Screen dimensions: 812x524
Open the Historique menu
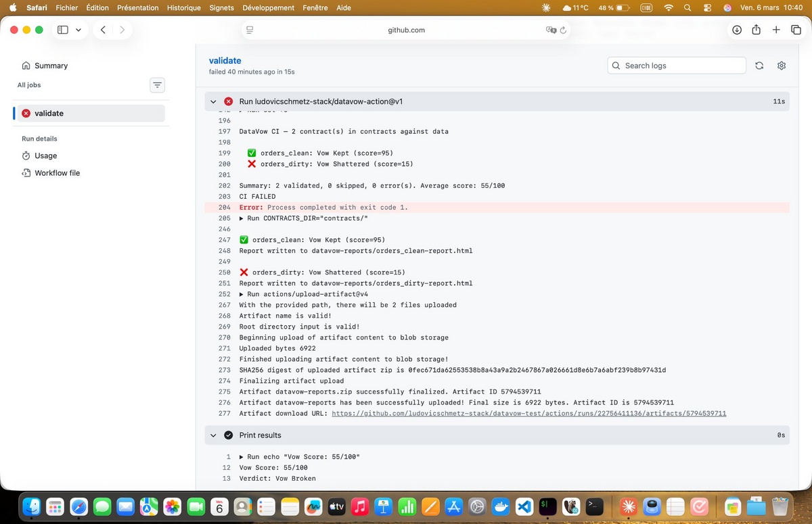tap(183, 7)
